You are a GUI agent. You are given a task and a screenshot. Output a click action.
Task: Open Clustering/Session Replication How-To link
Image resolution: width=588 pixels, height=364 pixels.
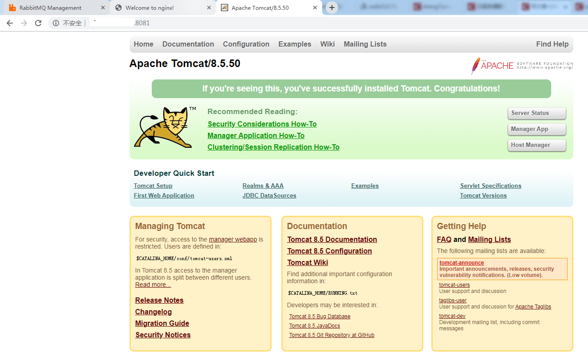tap(273, 147)
